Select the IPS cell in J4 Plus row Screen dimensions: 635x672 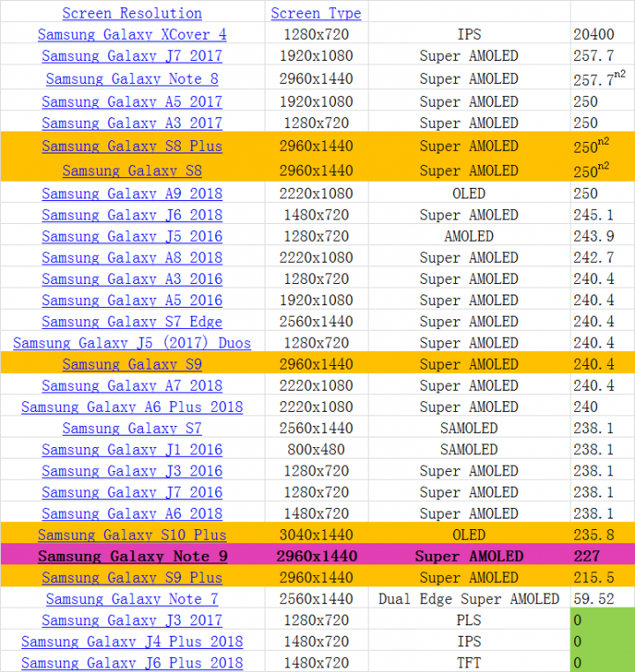469,641
